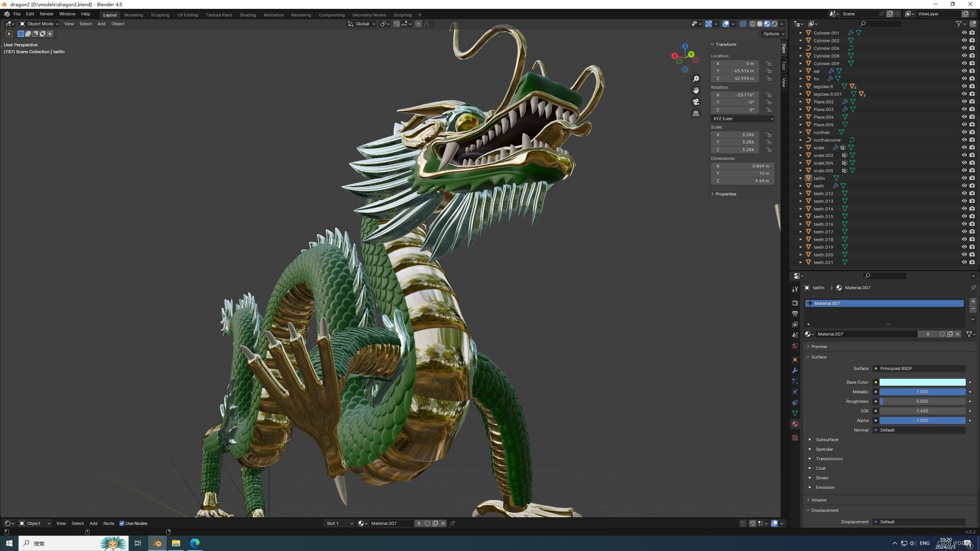The width and height of the screenshot is (980, 551).
Task: Open the Global orientation dropdown
Action: pyautogui.click(x=361, y=24)
